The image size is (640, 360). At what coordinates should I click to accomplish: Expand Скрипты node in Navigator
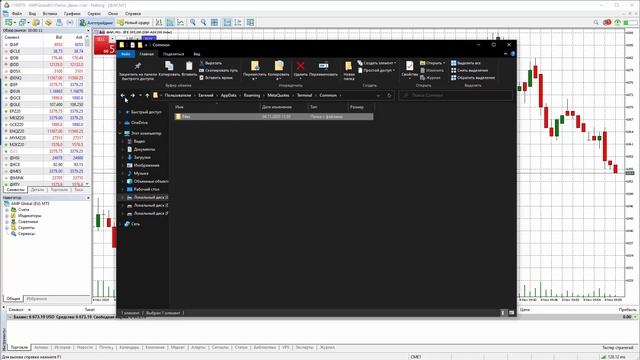7,228
